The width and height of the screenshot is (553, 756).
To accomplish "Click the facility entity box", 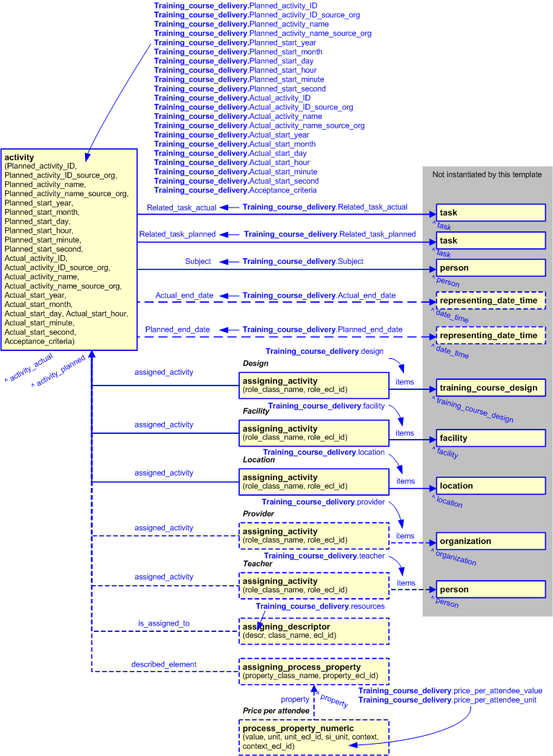I will 491,438.
